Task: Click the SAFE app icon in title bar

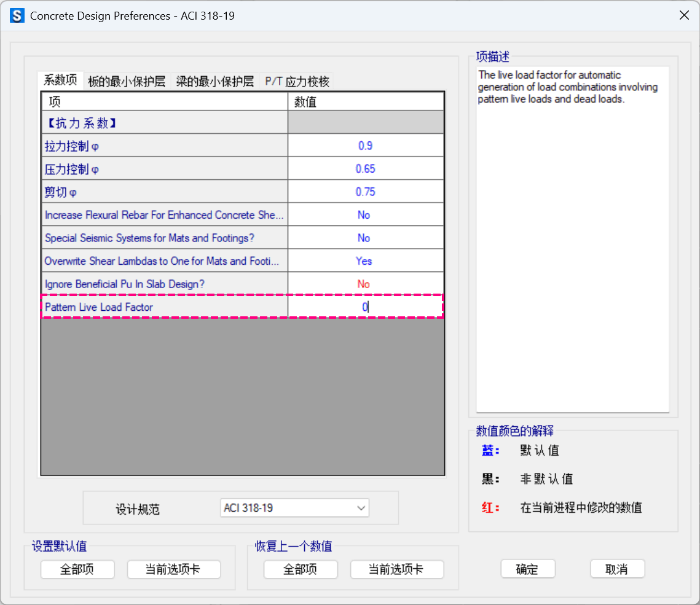Action: coord(17,15)
